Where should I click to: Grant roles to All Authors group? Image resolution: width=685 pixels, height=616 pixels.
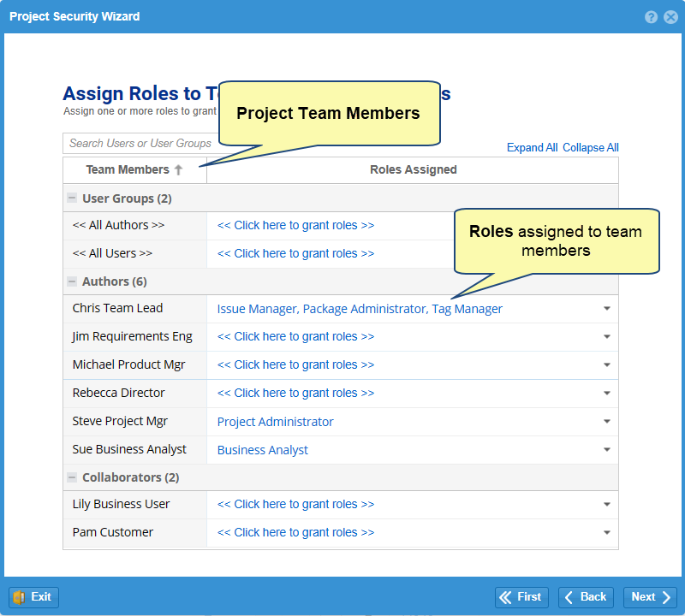coord(295,226)
